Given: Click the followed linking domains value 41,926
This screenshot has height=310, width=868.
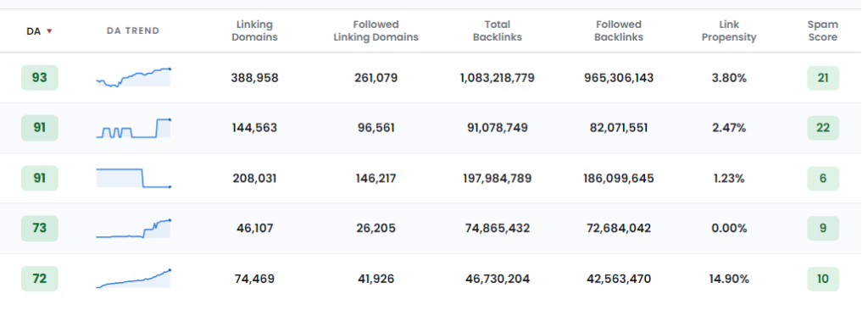Looking at the screenshot, I should pos(376,279).
